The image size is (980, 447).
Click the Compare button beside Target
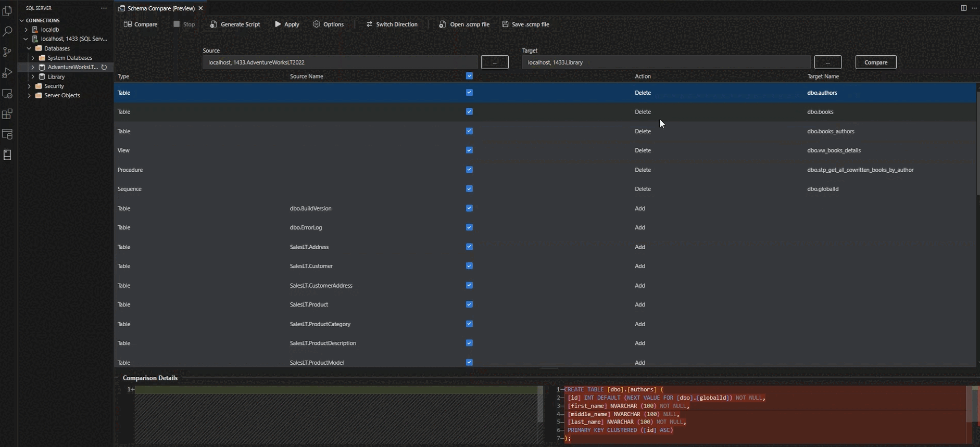click(875, 62)
